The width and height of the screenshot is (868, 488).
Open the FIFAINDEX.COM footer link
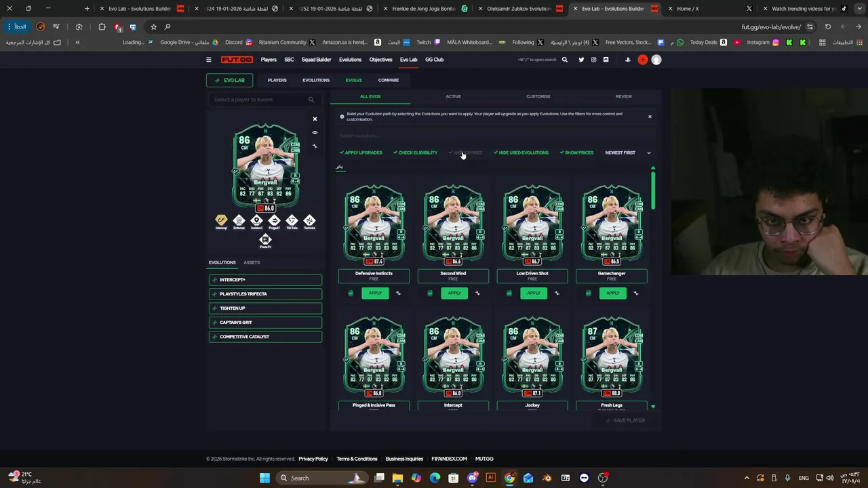pyautogui.click(x=449, y=459)
